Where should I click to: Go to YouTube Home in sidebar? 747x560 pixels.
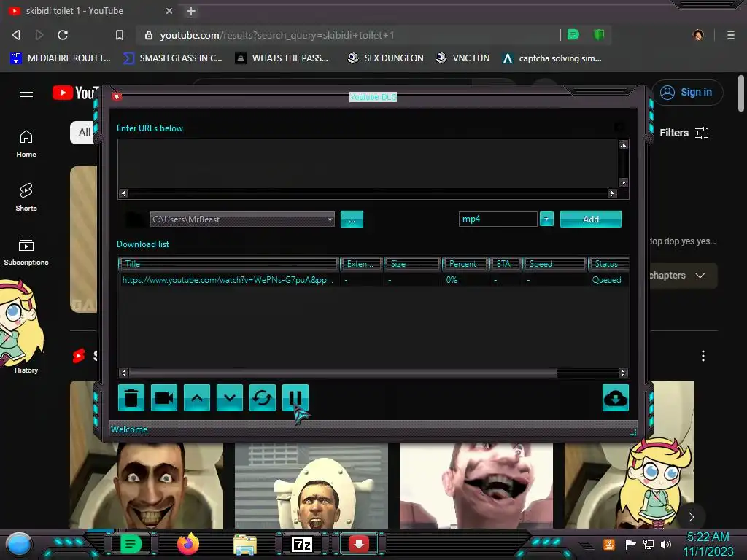pos(26,144)
